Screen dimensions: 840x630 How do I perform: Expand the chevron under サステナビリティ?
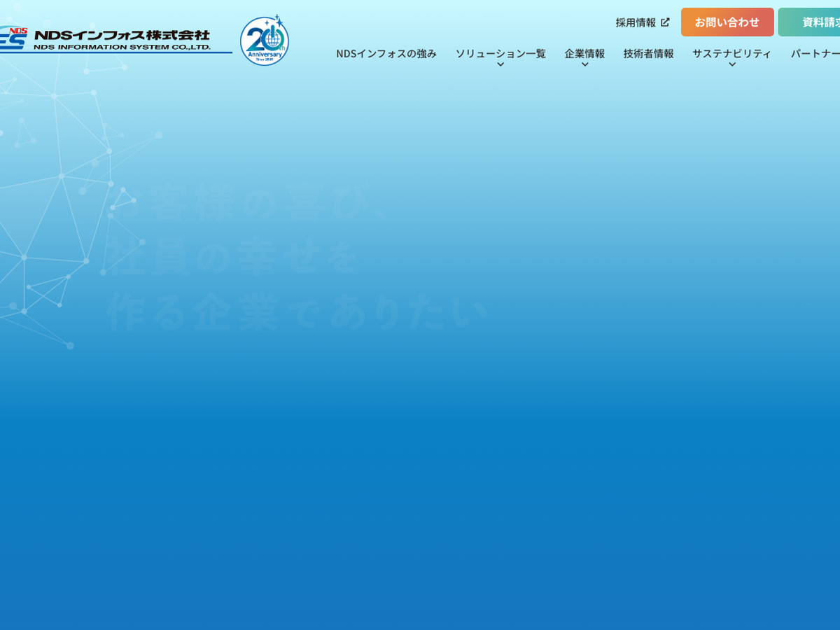pyautogui.click(x=732, y=65)
